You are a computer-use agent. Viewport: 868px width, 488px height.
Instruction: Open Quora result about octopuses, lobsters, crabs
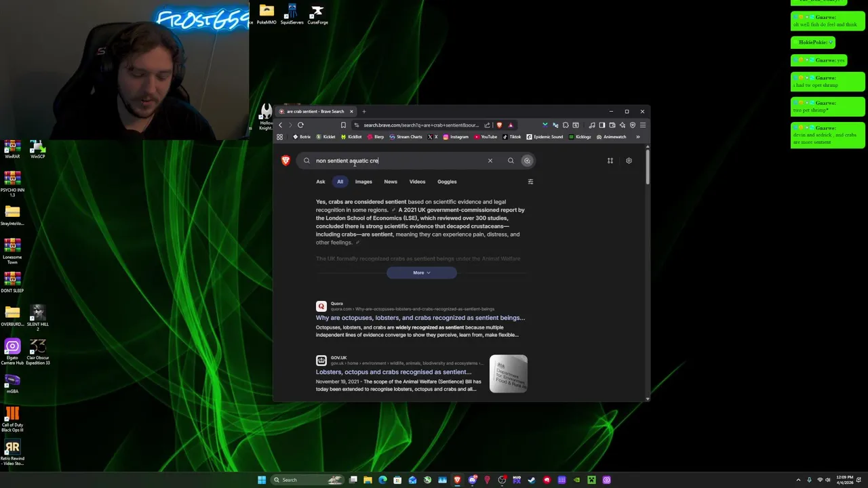(420, 318)
